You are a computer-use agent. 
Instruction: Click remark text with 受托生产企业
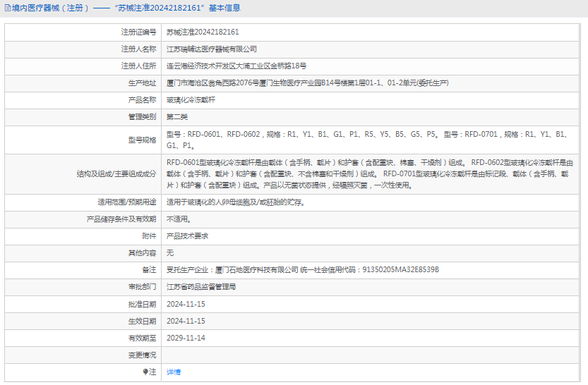click(303, 269)
